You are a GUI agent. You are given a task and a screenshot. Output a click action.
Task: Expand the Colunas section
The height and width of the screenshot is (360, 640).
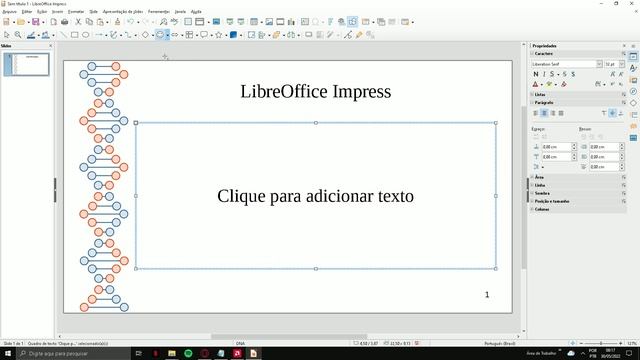click(x=532, y=209)
